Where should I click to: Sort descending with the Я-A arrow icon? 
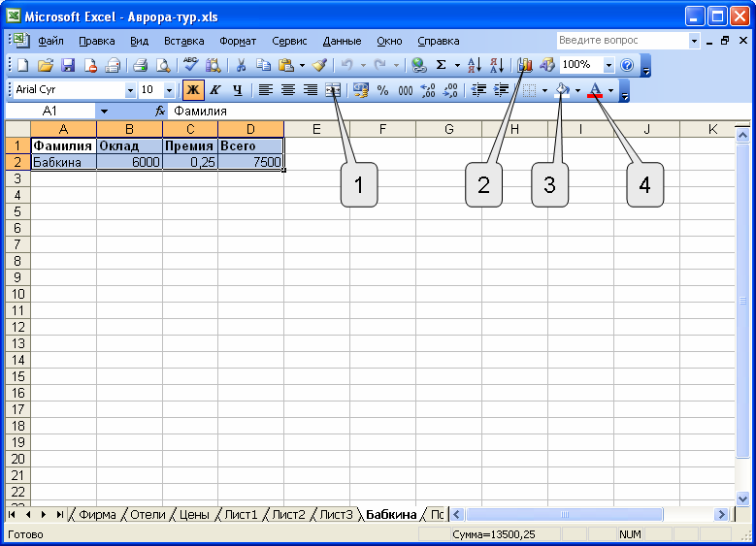(497, 65)
